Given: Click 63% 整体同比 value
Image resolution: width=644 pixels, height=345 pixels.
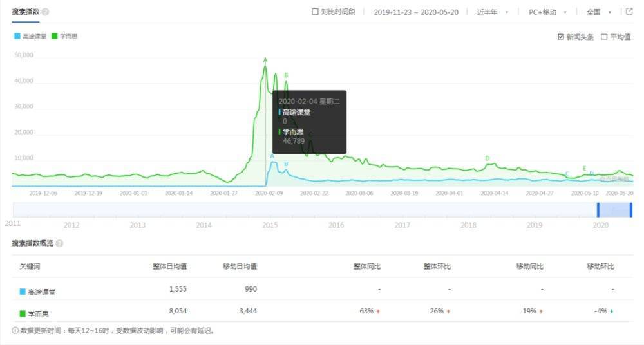Looking at the screenshot, I should click(x=366, y=311).
